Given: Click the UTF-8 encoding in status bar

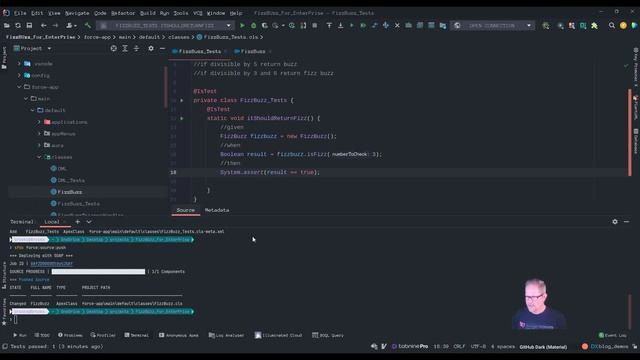Looking at the screenshot, I should [478, 347].
